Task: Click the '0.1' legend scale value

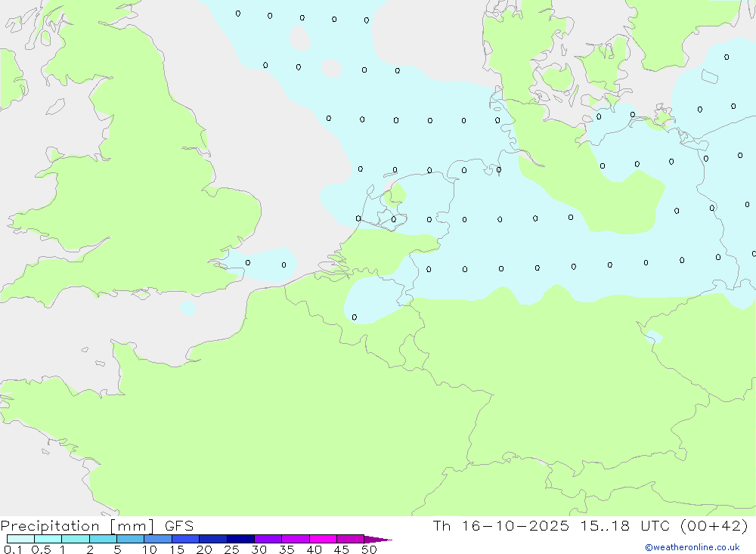Action: pos(13,549)
